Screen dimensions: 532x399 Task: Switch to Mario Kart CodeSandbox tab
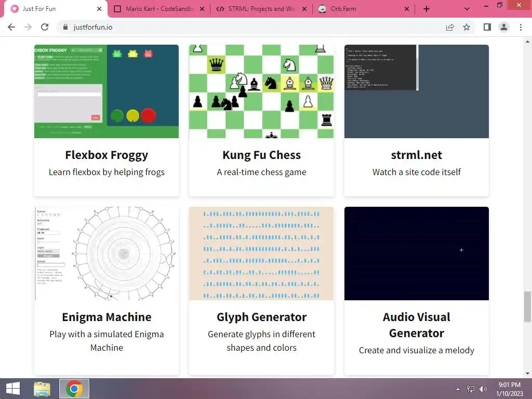pyautogui.click(x=159, y=9)
